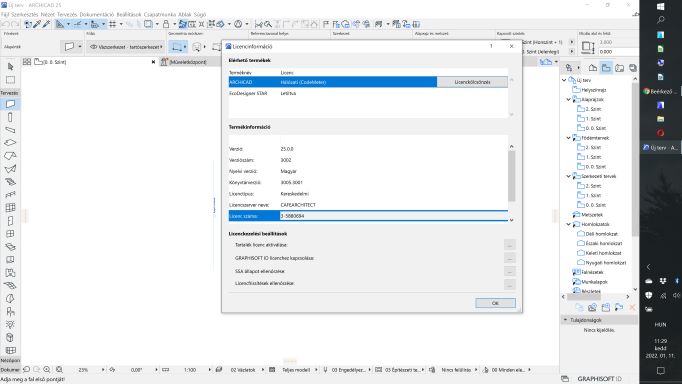
Task: Click the ... button for SSA állapot ellenőrzése
Action: [510, 271]
